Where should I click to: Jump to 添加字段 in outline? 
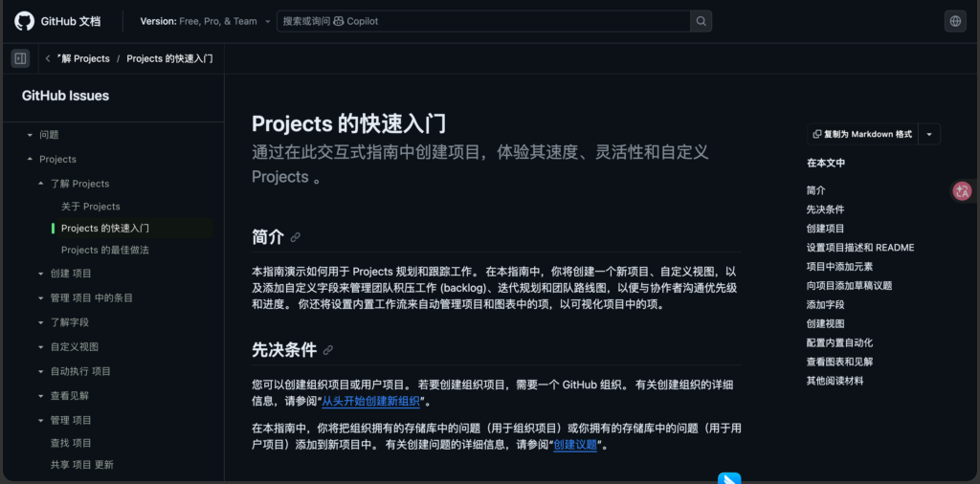(825, 305)
